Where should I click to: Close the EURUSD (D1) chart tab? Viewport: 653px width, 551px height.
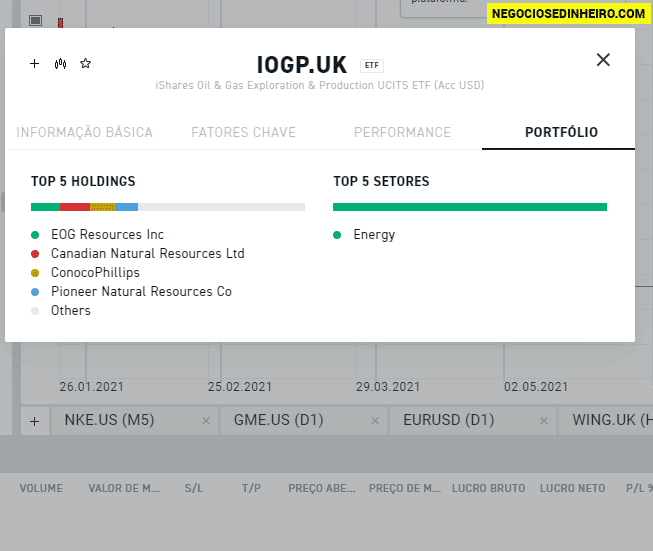coord(544,421)
